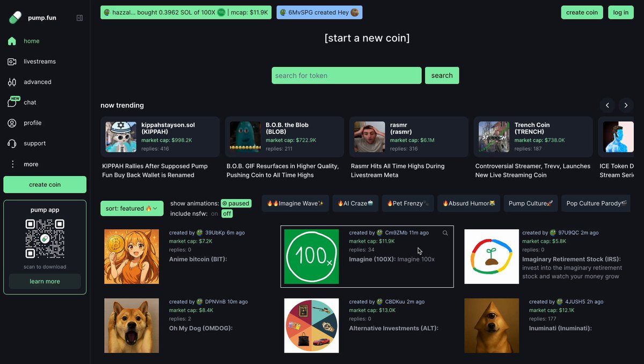Click the chat bubble icon marked NEW
Image resolution: width=644 pixels, height=364 pixels.
coord(13,102)
